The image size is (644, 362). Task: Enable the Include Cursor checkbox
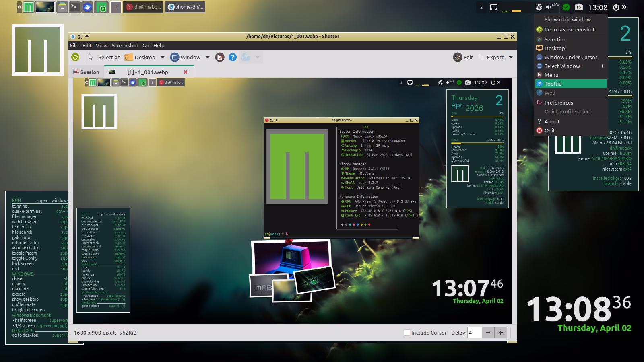(407, 333)
